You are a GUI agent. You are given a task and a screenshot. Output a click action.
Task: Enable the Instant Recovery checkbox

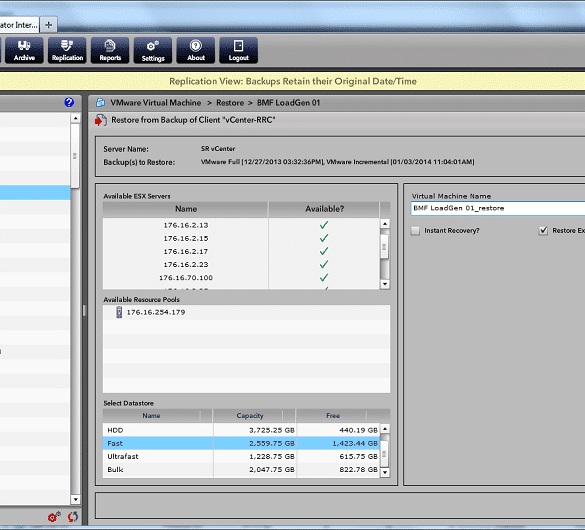point(415,231)
